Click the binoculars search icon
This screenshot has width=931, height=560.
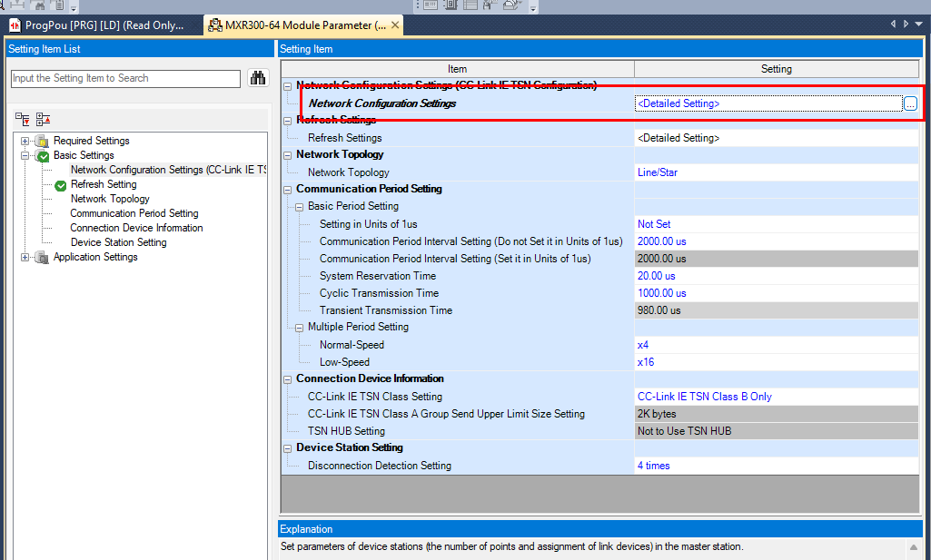pyautogui.click(x=257, y=78)
